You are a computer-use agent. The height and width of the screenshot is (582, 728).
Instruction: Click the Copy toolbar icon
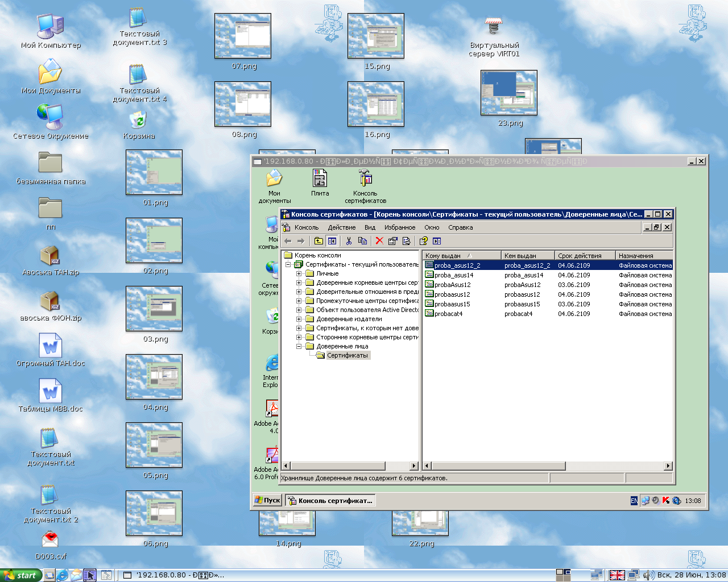pyautogui.click(x=362, y=241)
